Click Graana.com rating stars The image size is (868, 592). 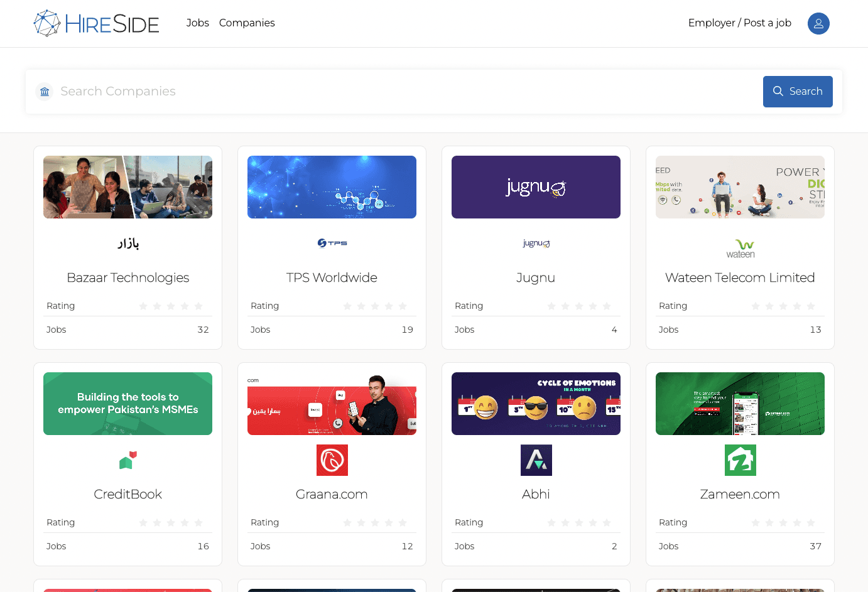click(x=375, y=522)
